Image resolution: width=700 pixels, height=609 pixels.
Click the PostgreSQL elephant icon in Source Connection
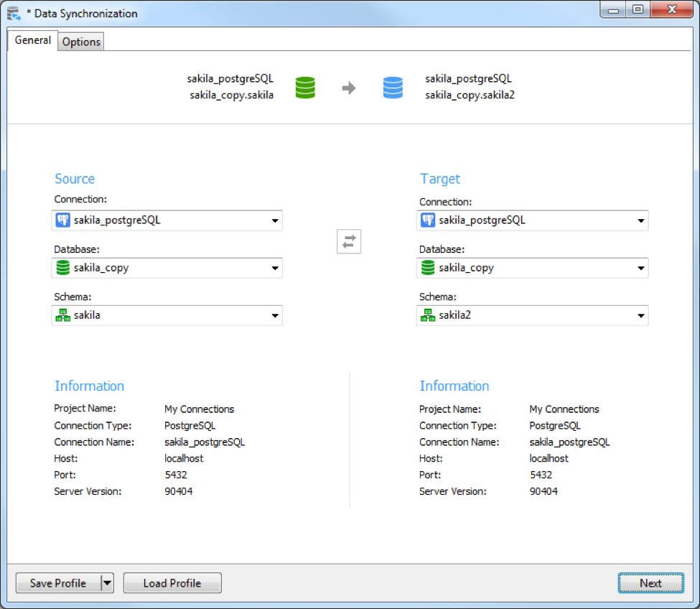click(x=63, y=220)
